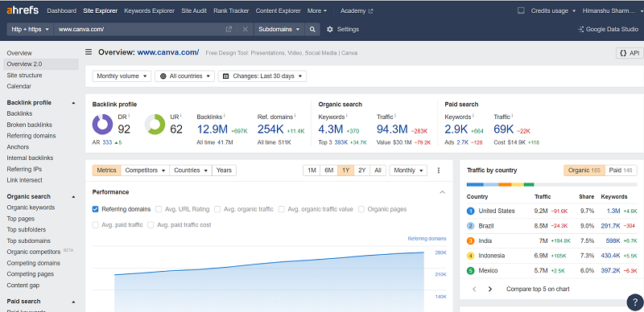Click the Paid search Keywords info icon
The height and width of the screenshot is (312, 644).
pyautogui.click(x=473, y=116)
